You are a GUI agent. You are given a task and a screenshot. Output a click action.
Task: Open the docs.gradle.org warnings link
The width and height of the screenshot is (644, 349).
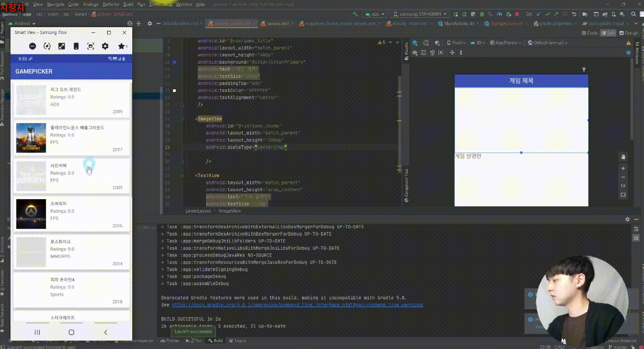(297, 305)
